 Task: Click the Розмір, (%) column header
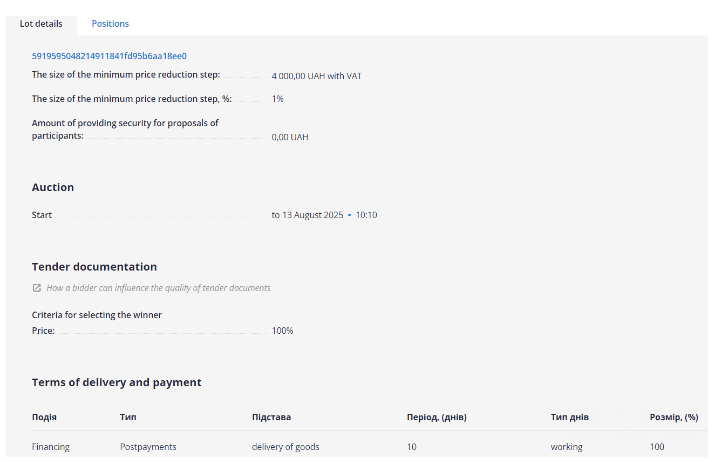click(x=673, y=417)
